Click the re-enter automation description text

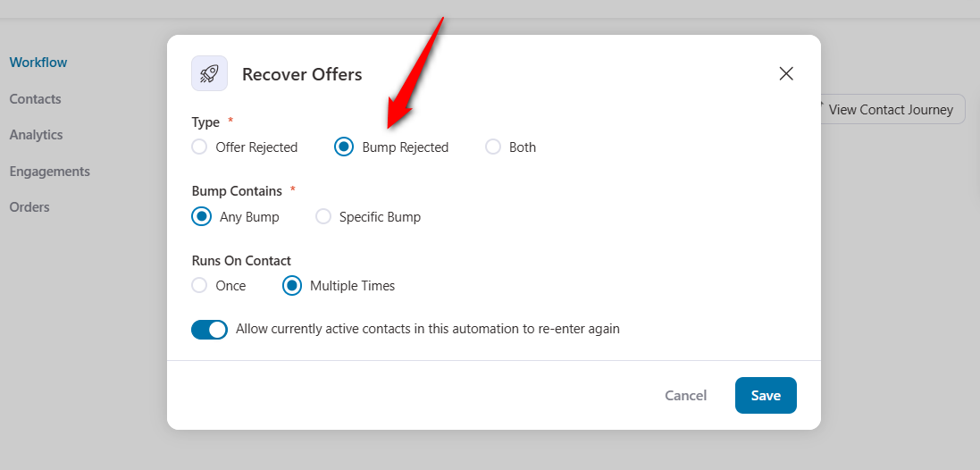click(428, 329)
